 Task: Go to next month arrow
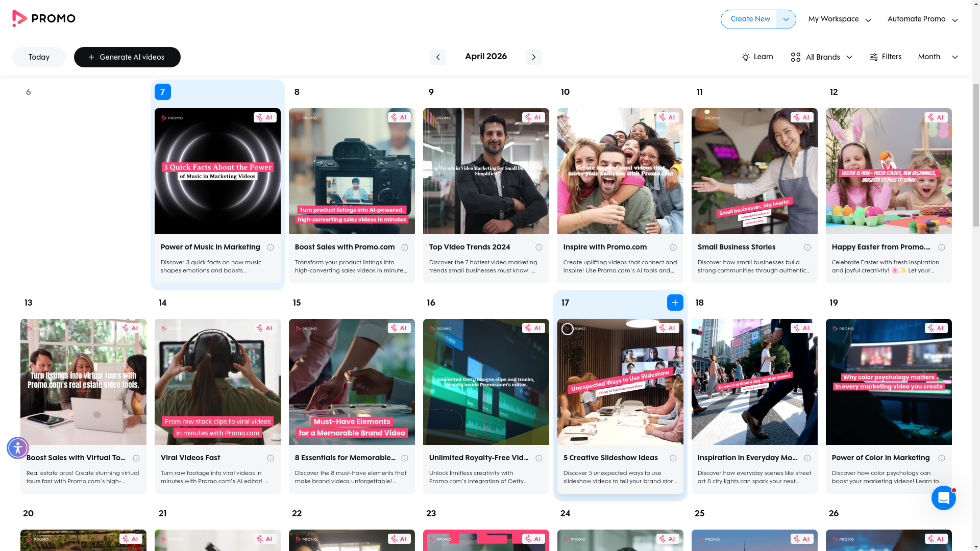(533, 57)
